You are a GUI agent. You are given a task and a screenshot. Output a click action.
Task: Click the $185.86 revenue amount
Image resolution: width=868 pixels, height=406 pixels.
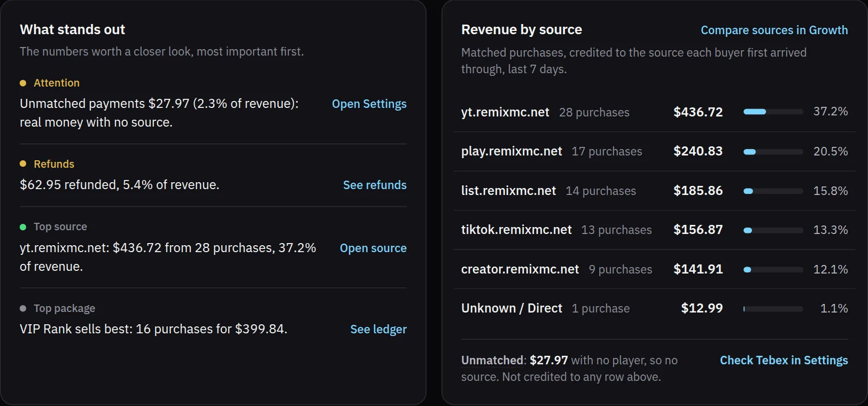click(698, 191)
